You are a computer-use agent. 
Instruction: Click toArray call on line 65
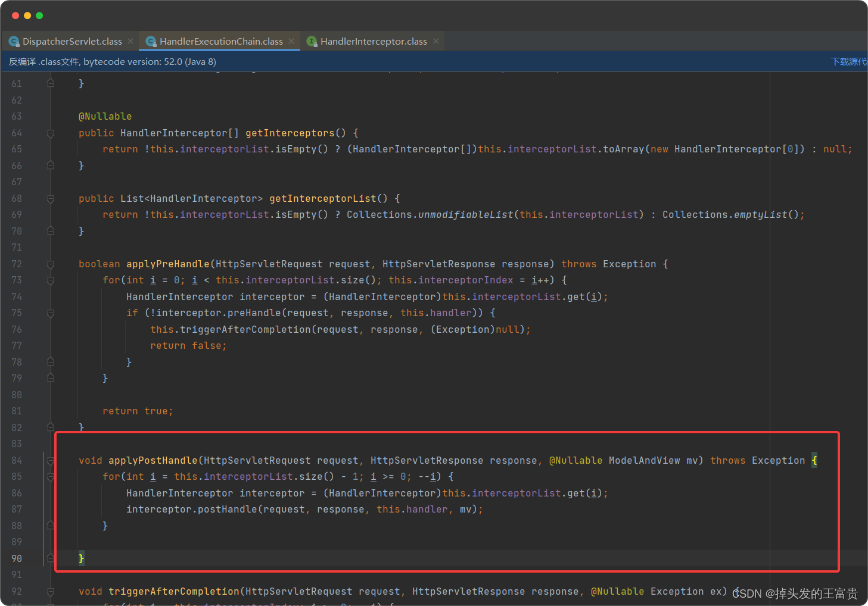coord(624,149)
